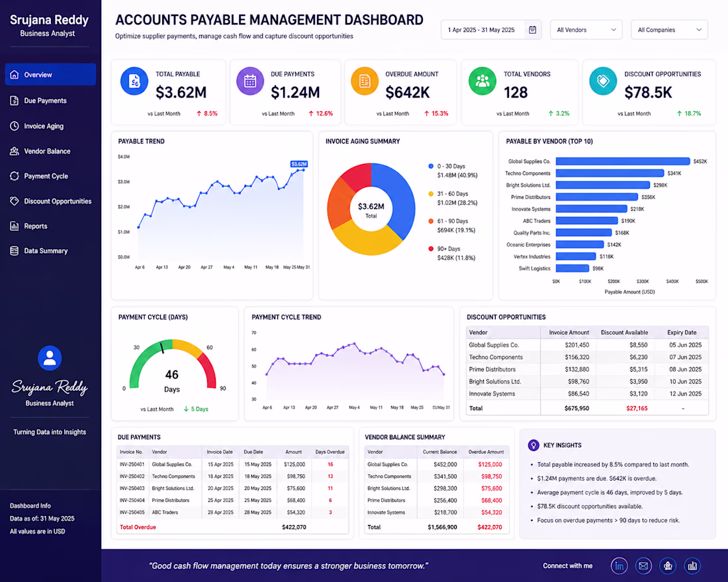Image resolution: width=728 pixels, height=582 pixels.
Task: Click the green up arrow beside 18.7%
Action: (679, 113)
